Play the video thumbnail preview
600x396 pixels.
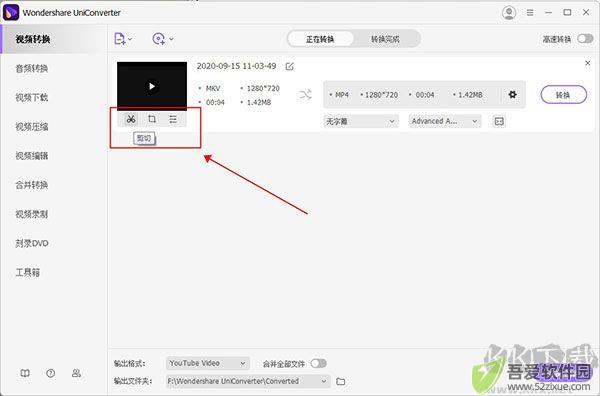[152, 86]
